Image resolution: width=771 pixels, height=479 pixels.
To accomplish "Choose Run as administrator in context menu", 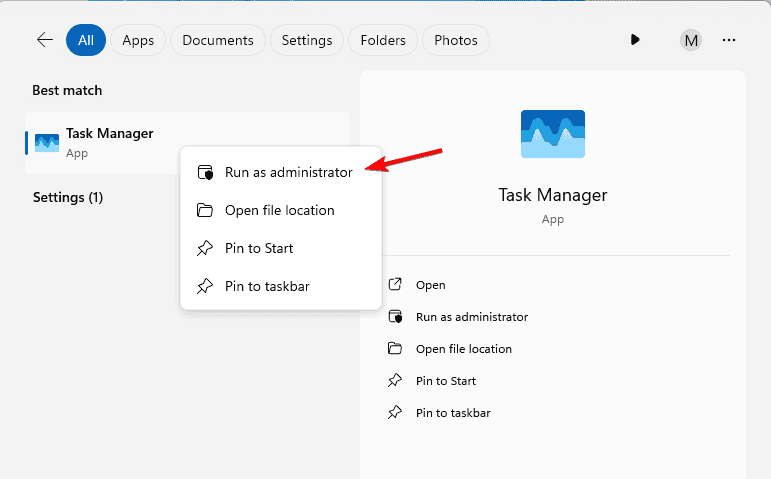I will [x=281, y=172].
